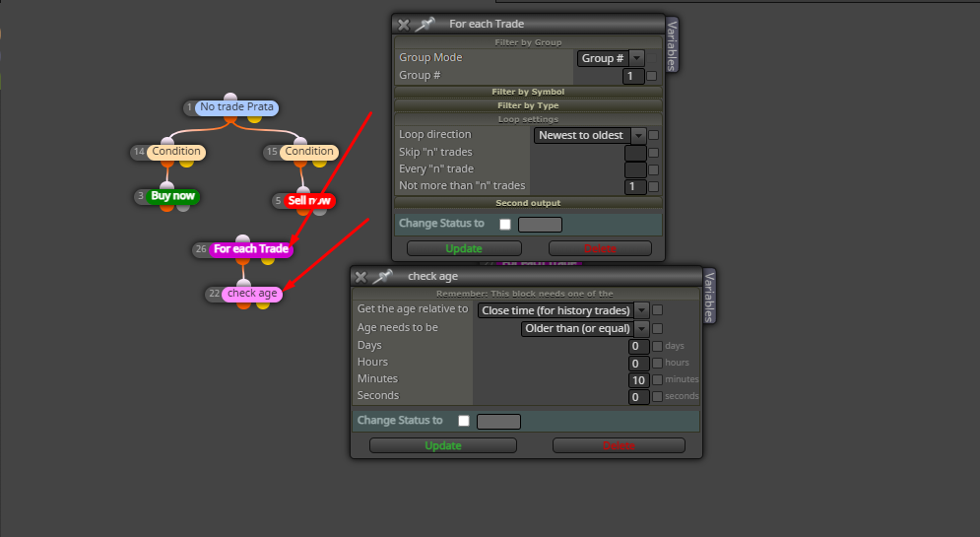Toggle checkbox beside Skip "n" trades
Screen dimensions: 980x537
click(653, 153)
